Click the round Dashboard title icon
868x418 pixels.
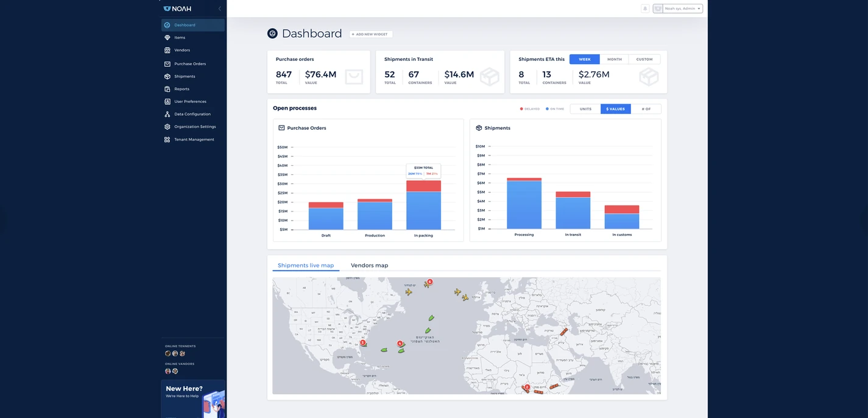point(272,34)
